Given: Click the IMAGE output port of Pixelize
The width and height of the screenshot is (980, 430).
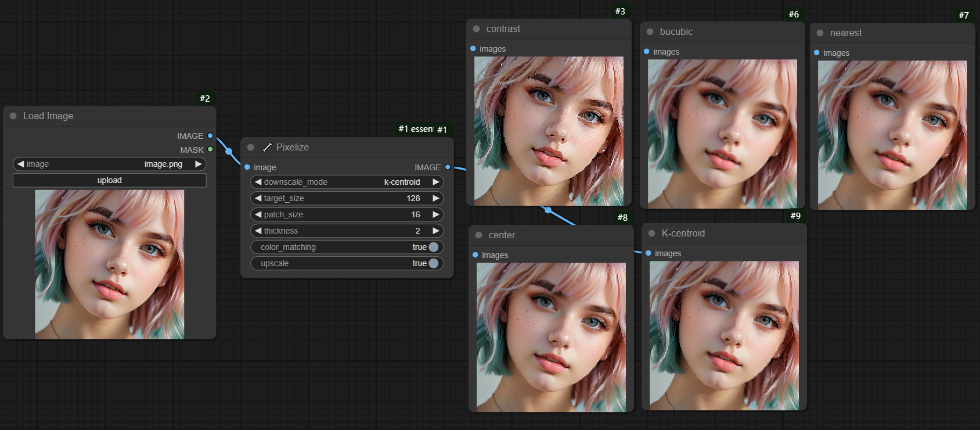Looking at the screenshot, I should pyautogui.click(x=448, y=167).
